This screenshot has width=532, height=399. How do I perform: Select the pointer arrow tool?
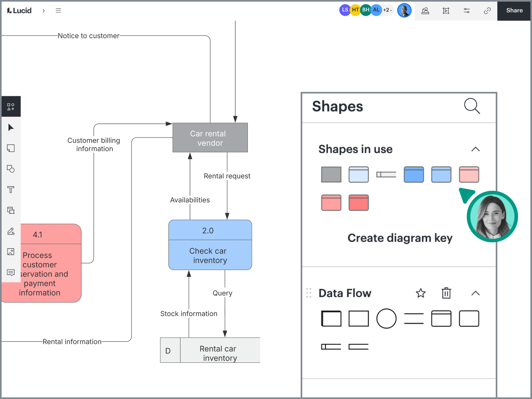click(11, 127)
